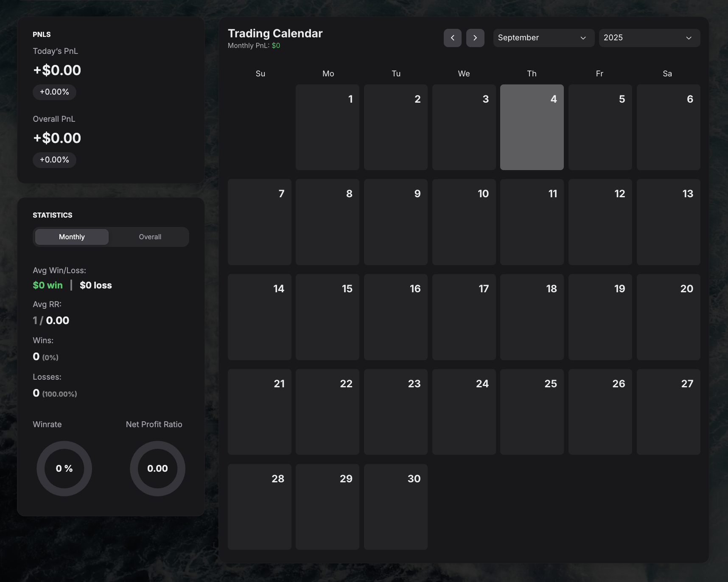Click the 'Th' weekday header

pos(532,73)
